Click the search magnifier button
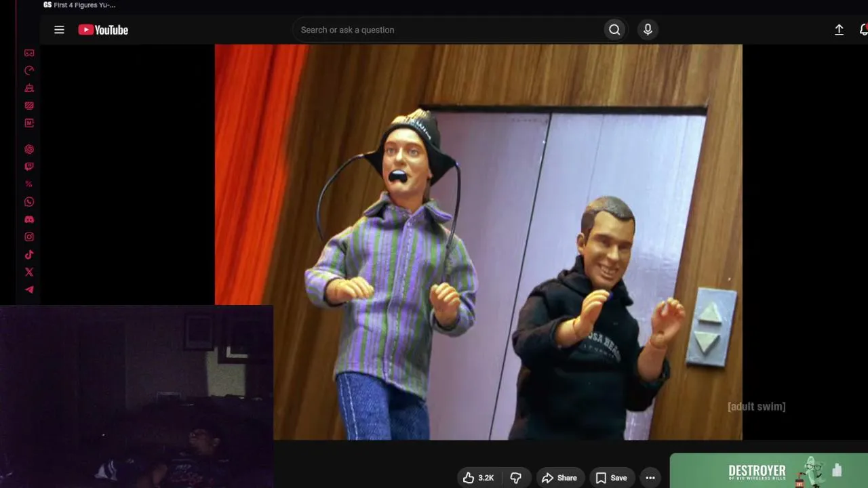The image size is (868, 488). pos(614,30)
